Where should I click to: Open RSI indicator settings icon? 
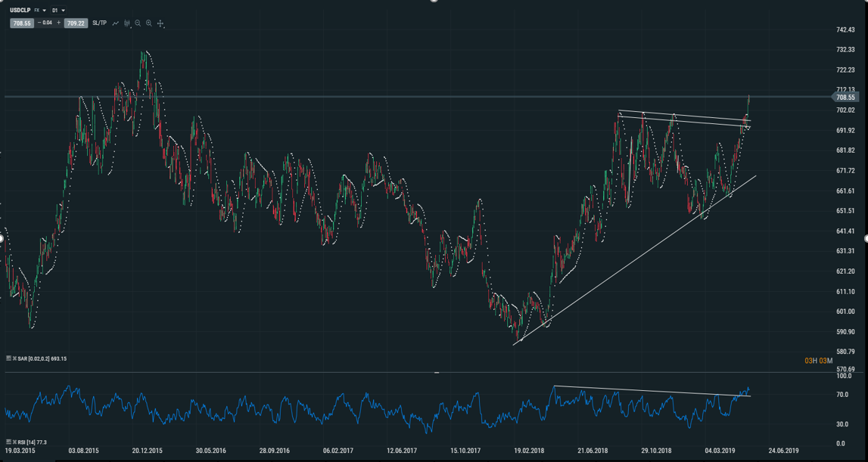[8, 441]
